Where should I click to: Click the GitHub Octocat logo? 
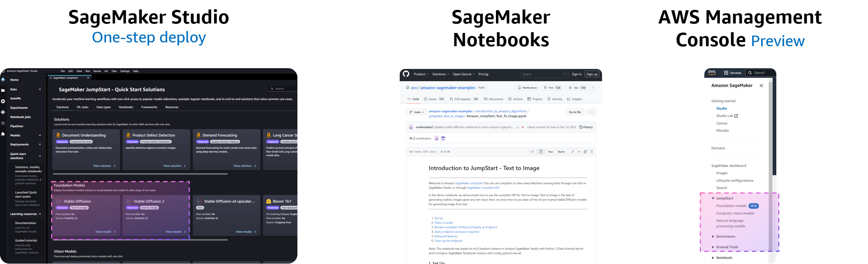(x=406, y=74)
